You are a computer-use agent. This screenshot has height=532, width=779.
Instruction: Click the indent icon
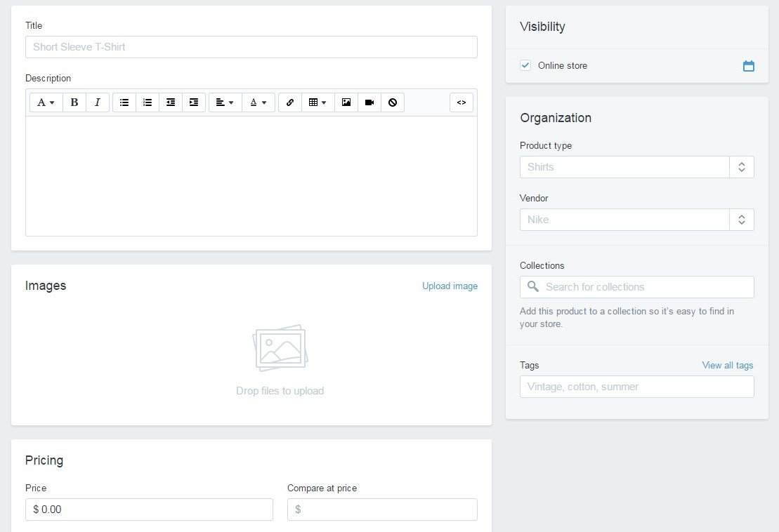[x=194, y=102]
